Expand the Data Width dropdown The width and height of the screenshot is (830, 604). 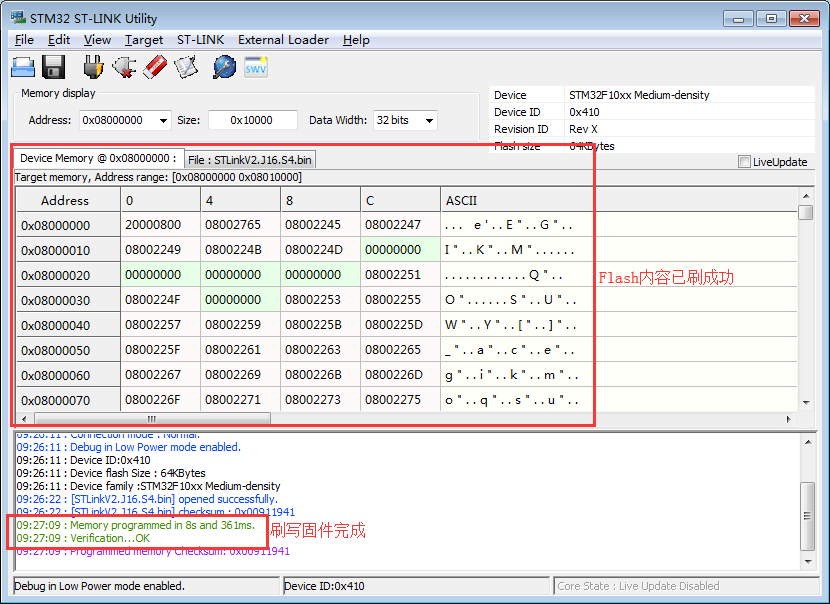[429, 121]
